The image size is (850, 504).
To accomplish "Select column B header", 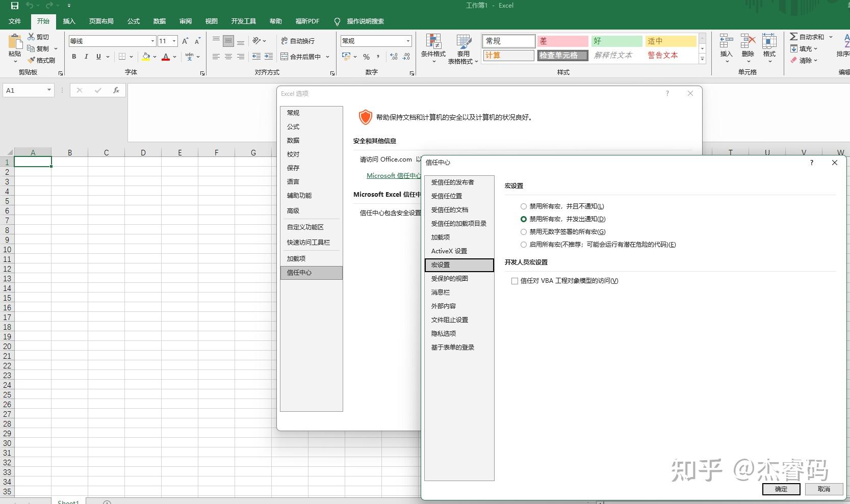I will click(x=70, y=152).
